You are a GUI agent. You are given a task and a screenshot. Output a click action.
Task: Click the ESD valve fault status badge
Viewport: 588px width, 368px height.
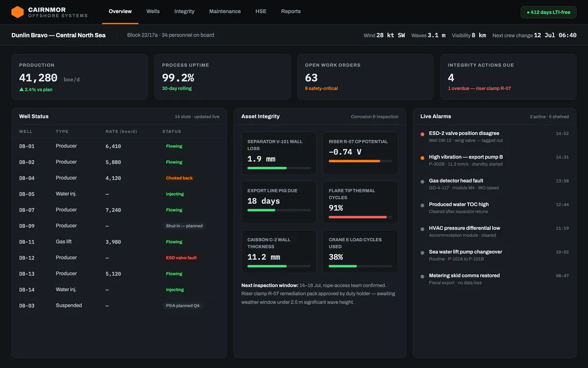click(181, 258)
